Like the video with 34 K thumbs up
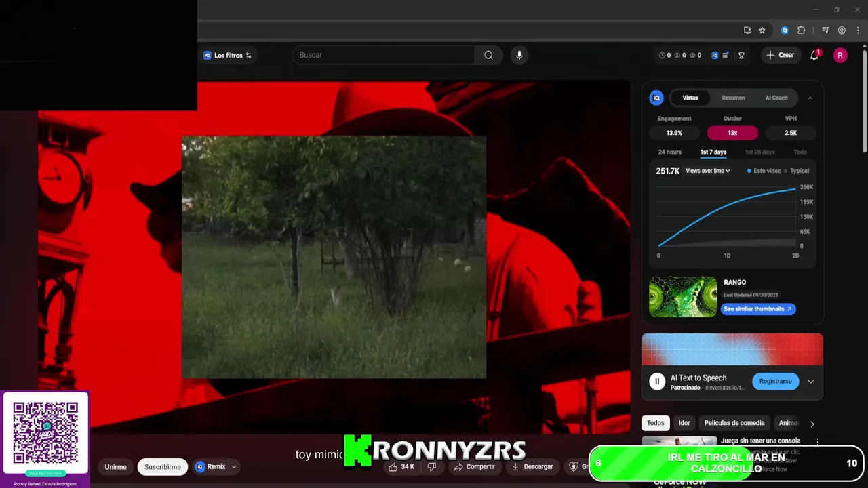The height and width of the screenshot is (488, 868). pos(401,466)
